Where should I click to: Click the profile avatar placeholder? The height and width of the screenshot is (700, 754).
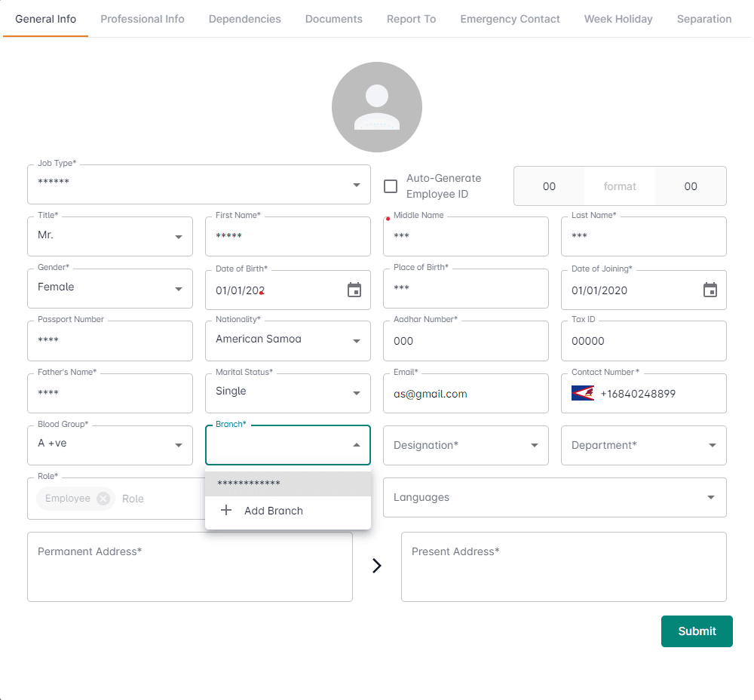point(377,107)
